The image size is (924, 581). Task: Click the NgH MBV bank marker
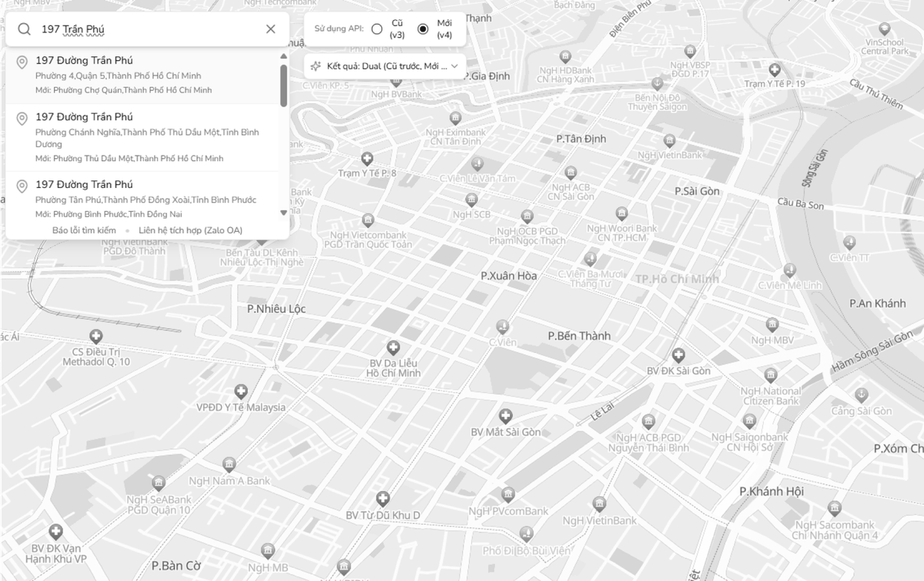pyautogui.click(x=772, y=324)
